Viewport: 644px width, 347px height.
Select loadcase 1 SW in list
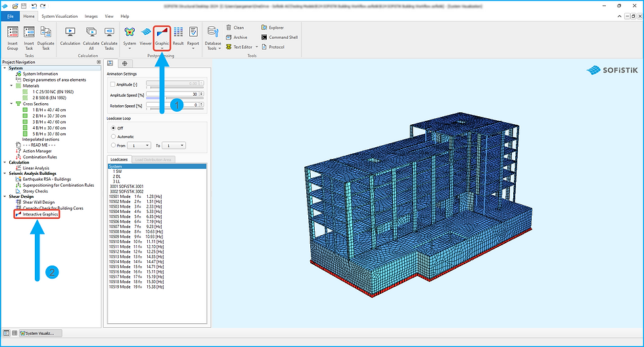[118, 172]
